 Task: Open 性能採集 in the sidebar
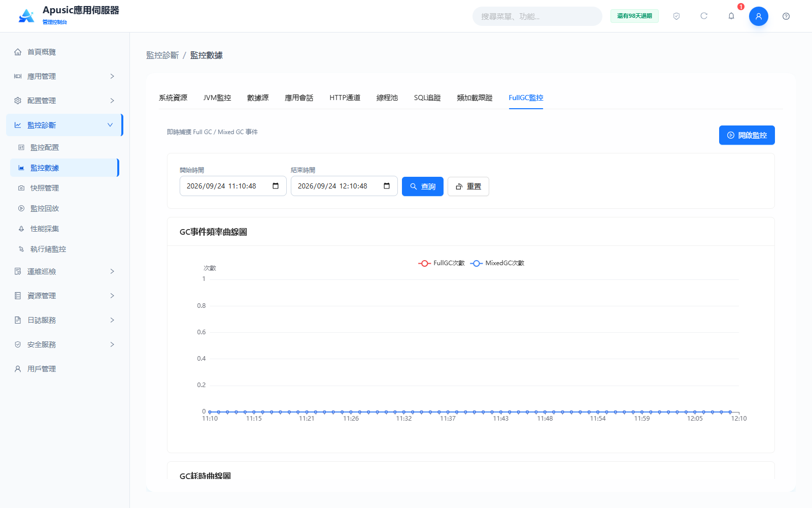point(65,229)
